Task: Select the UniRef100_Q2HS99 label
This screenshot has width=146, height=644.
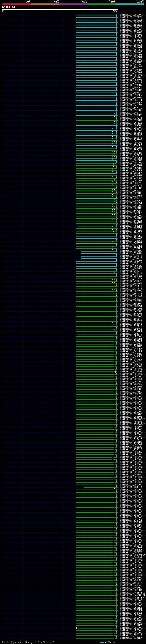Action: [131, 371]
